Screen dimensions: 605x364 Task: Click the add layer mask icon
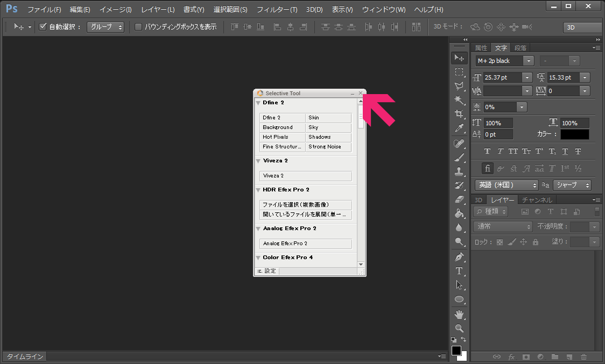(526, 356)
